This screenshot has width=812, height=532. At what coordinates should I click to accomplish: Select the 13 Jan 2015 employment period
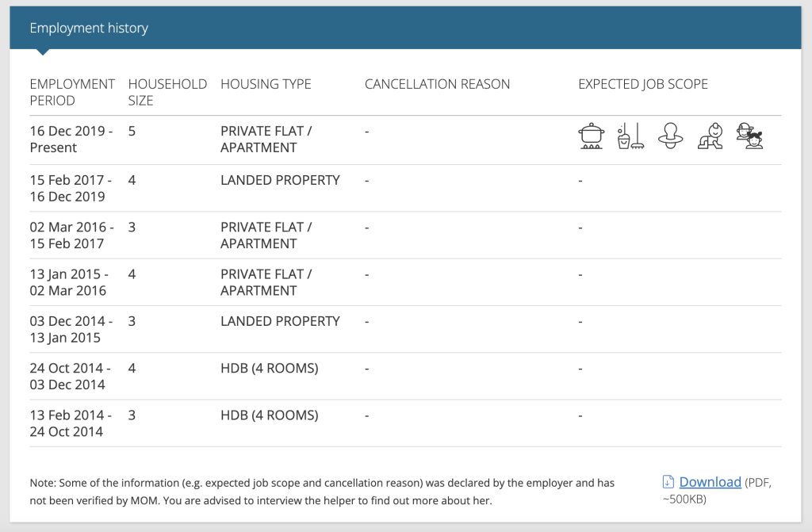point(69,282)
